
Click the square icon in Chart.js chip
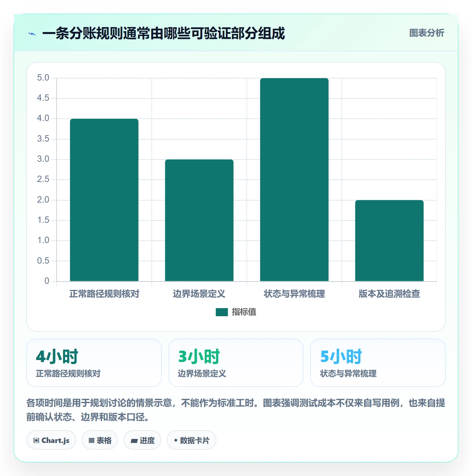[x=36, y=440]
